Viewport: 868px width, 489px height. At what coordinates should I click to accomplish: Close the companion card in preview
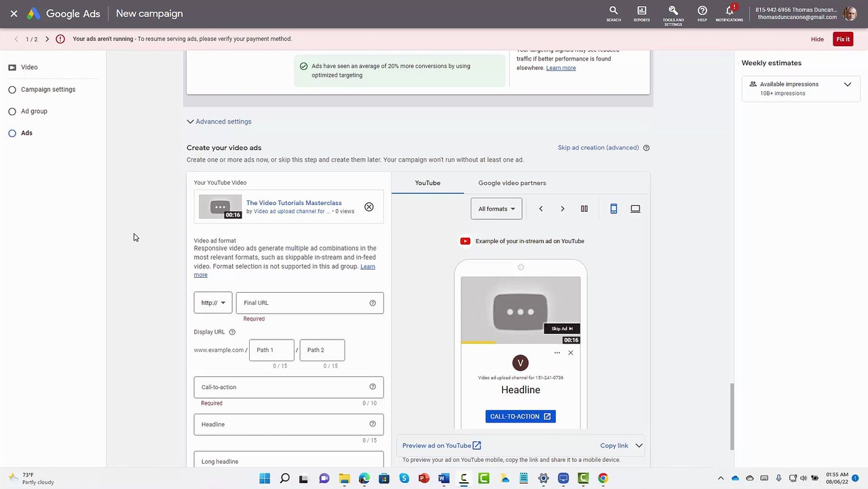point(571,352)
